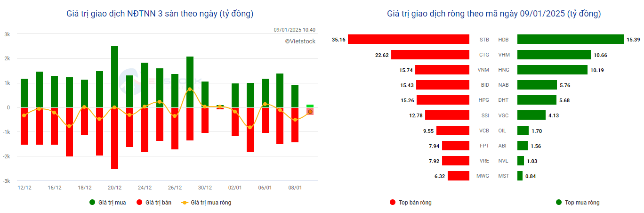Click the green 'Top mua ròng' legend circle

pyautogui.click(x=559, y=203)
